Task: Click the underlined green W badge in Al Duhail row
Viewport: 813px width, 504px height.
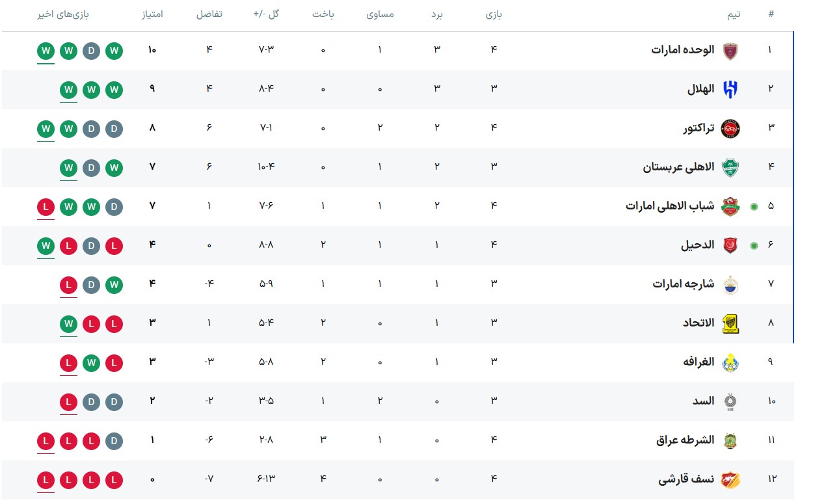Action: 46,246
